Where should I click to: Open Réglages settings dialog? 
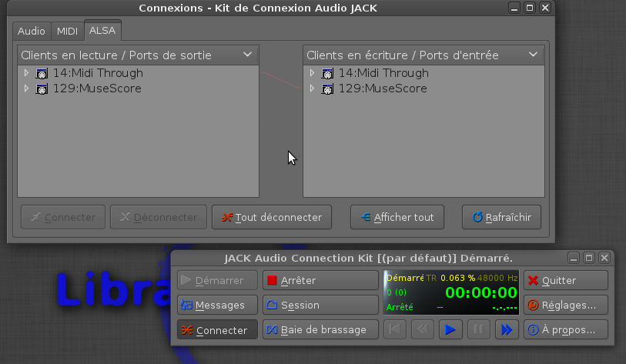coord(566,305)
